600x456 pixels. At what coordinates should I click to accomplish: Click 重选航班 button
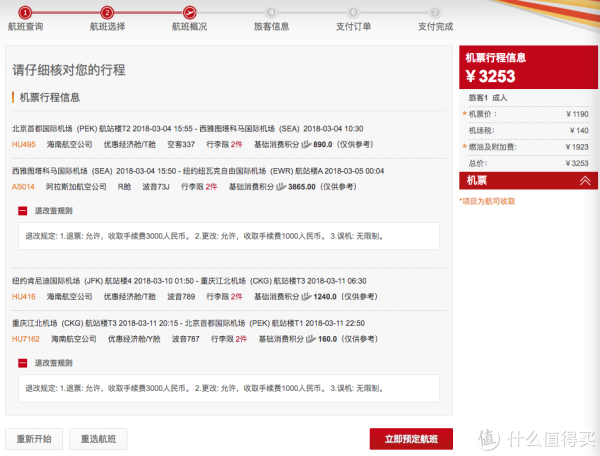98,439
